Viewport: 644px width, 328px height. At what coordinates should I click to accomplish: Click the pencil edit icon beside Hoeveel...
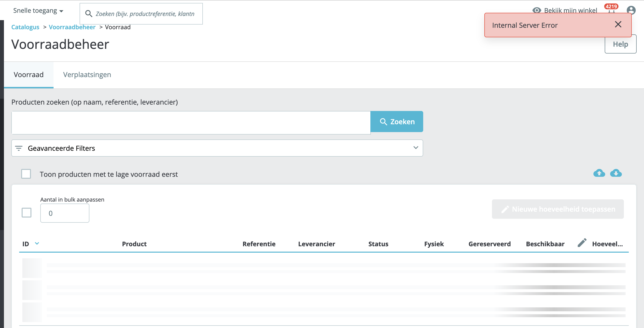(x=582, y=243)
